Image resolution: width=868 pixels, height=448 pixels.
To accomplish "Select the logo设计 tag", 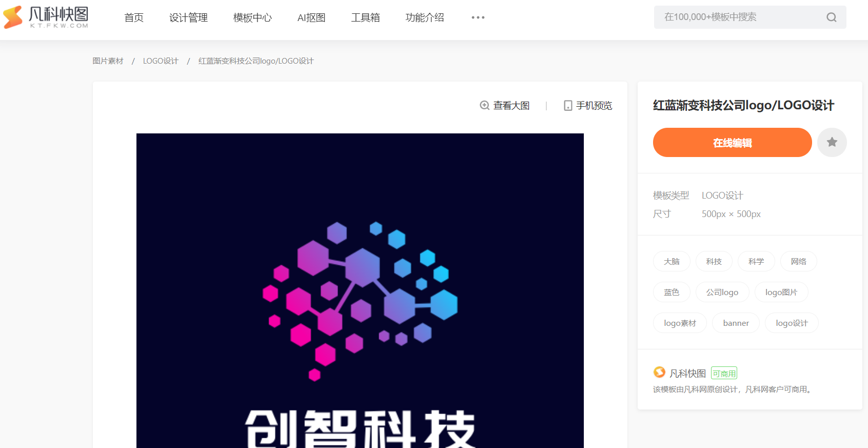I will 792,323.
